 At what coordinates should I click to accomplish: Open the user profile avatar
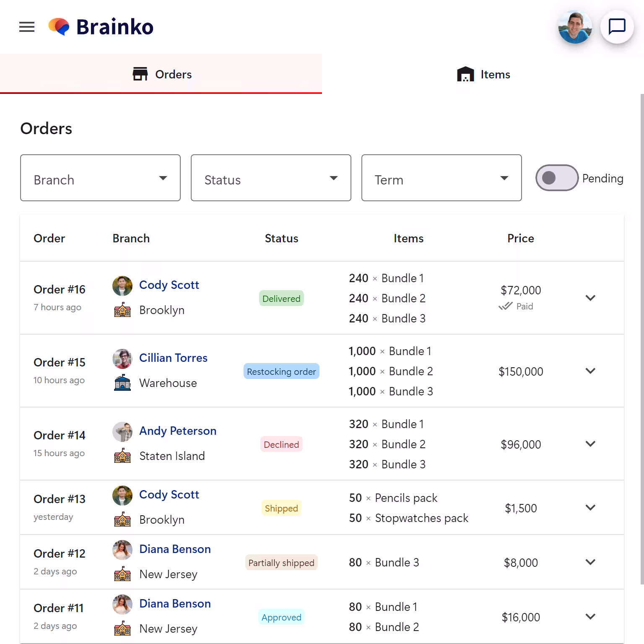[575, 27]
